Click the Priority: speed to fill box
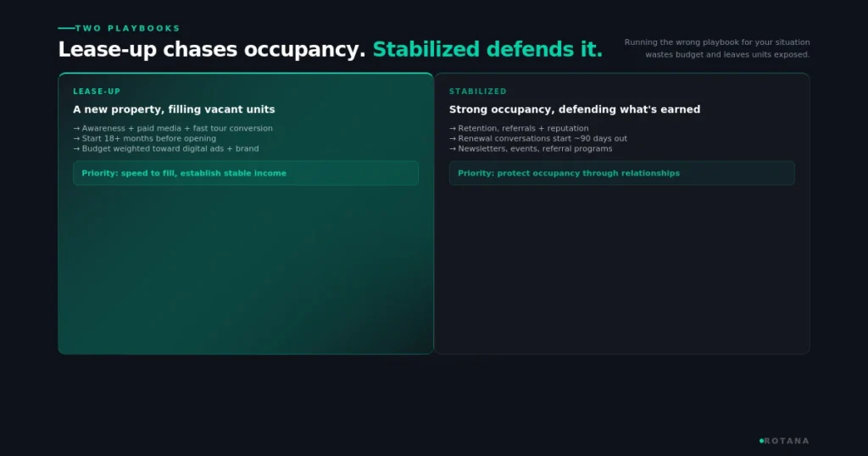The width and height of the screenshot is (868, 456). tap(246, 173)
